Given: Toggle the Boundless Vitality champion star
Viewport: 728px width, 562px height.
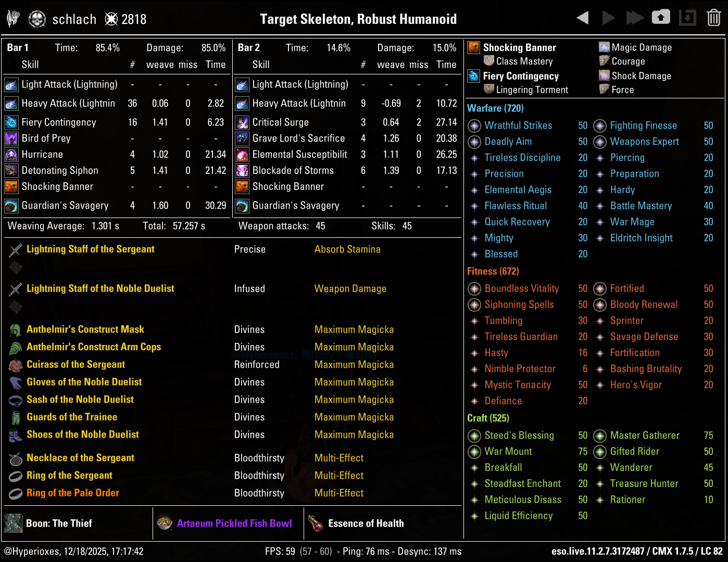Looking at the screenshot, I should point(474,288).
